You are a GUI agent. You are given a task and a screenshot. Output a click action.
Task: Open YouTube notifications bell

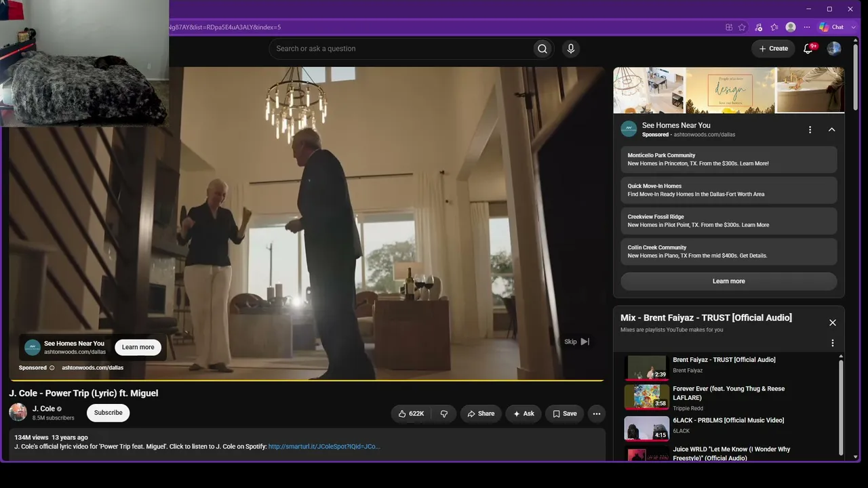pos(808,49)
